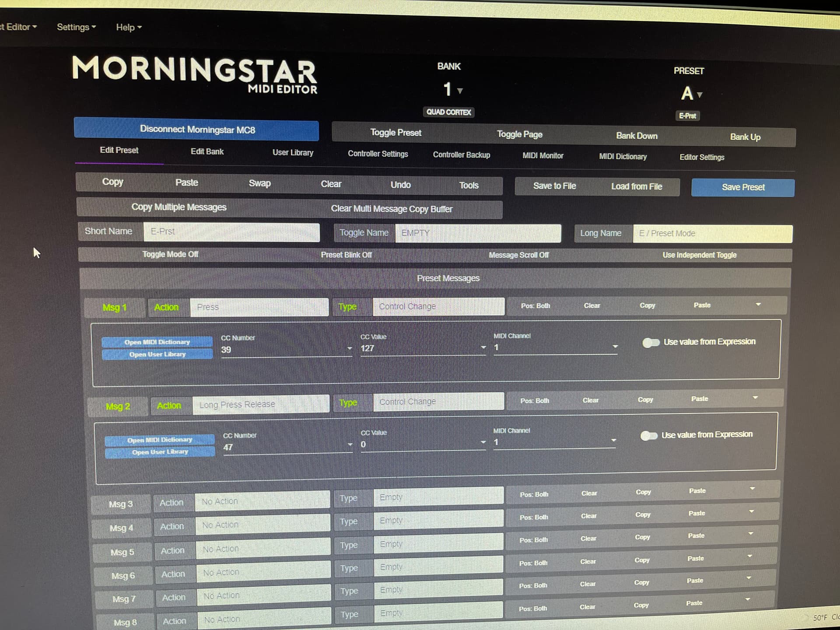Open Msg 1 CC Number dropdown
The height and width of the screenshot is (630, 840).
click(349, 349)
